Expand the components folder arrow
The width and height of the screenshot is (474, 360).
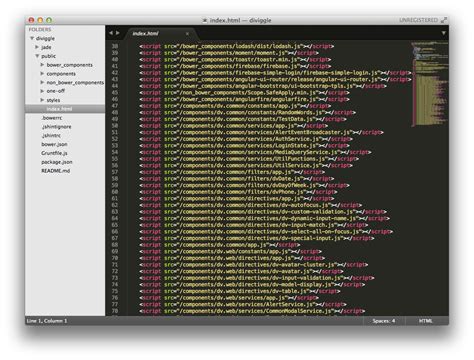click(x=42, y=73)
